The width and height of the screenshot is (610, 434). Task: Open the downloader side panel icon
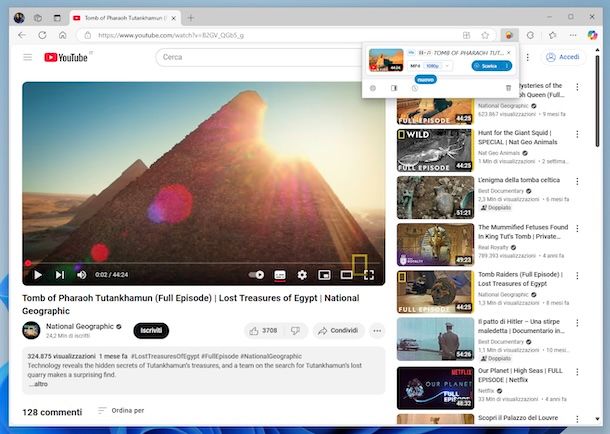tap(394, 88)
